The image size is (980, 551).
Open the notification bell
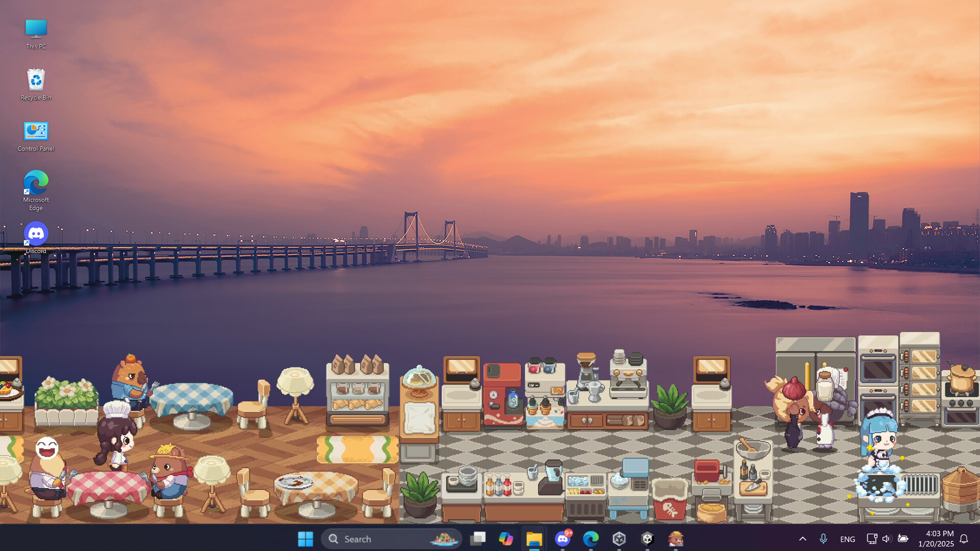pos(964,539)
